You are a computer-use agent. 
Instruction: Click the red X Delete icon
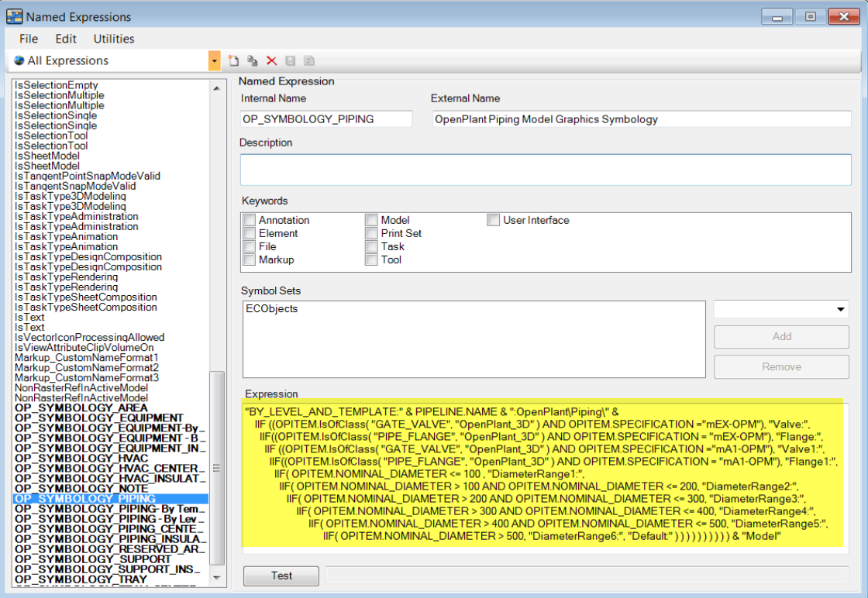click(x=271, y=61)
